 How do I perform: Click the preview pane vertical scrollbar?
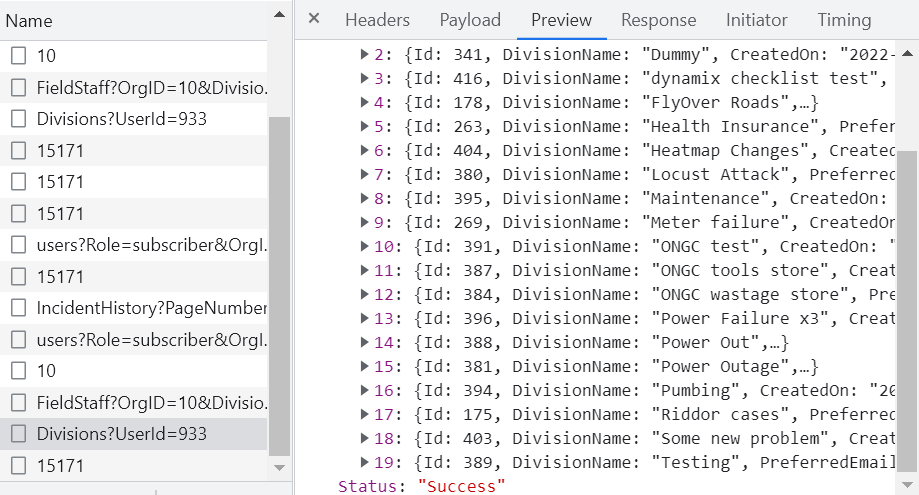[906, 300]
